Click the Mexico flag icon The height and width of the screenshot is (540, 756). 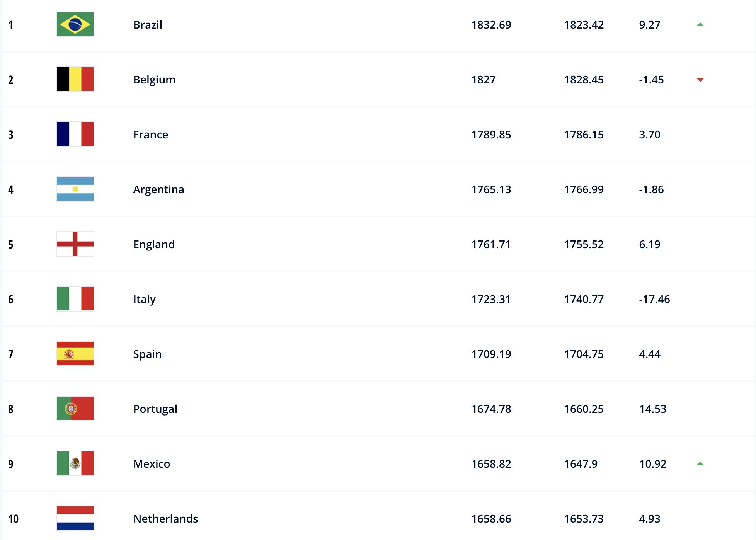(75, 463)
